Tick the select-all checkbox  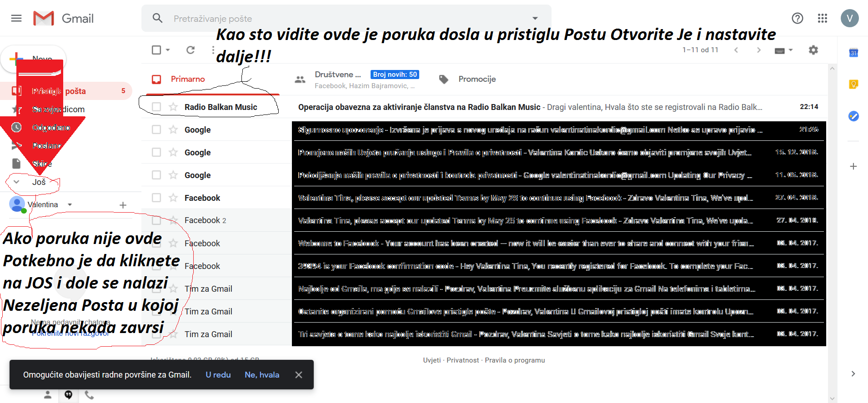156,50
